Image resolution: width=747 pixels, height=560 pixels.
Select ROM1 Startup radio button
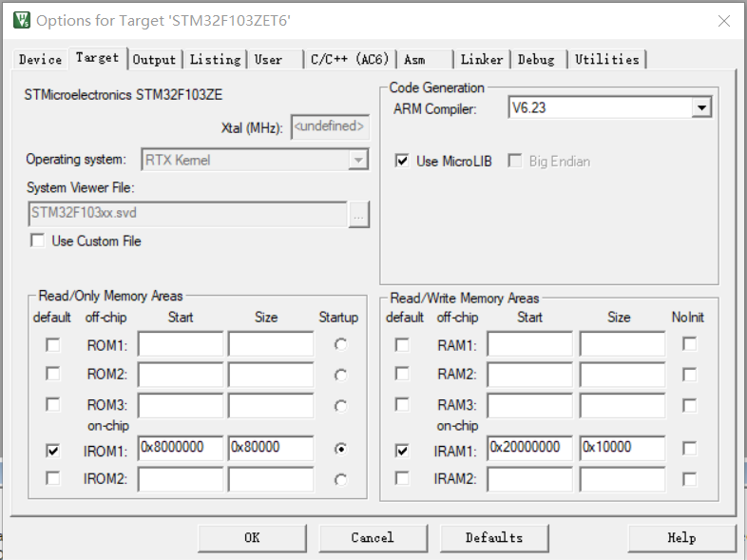(340, 344)
